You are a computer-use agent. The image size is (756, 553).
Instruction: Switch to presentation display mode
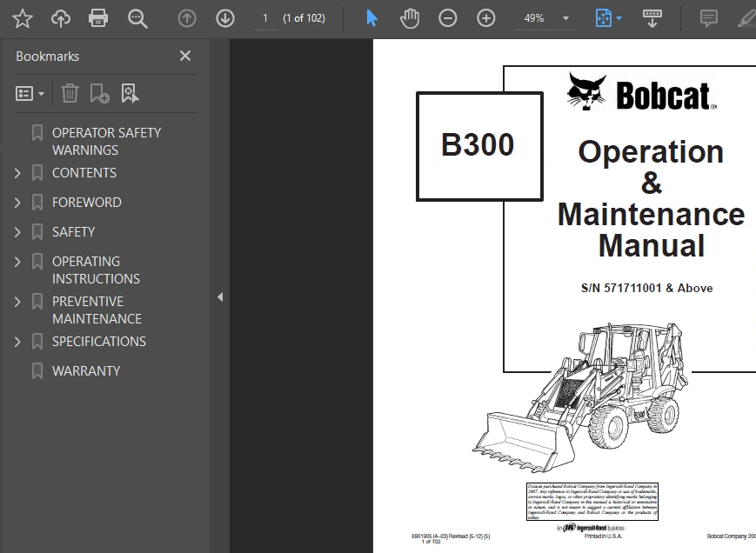[x=652, y=17]
